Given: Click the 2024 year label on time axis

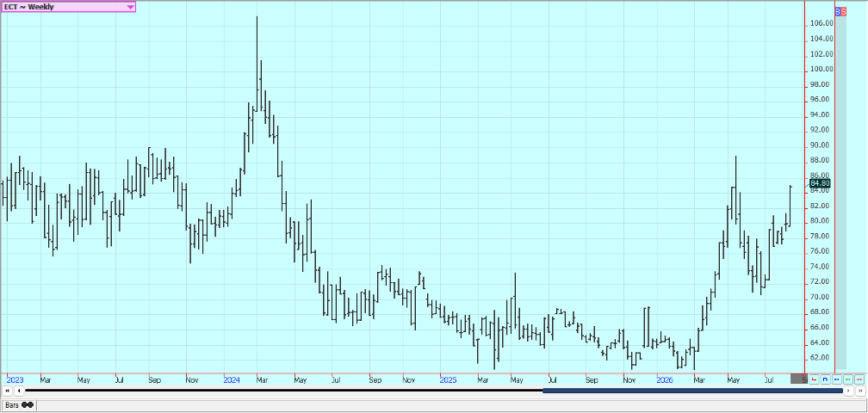Looking at the screenshot, I should (x=232, y=380).
